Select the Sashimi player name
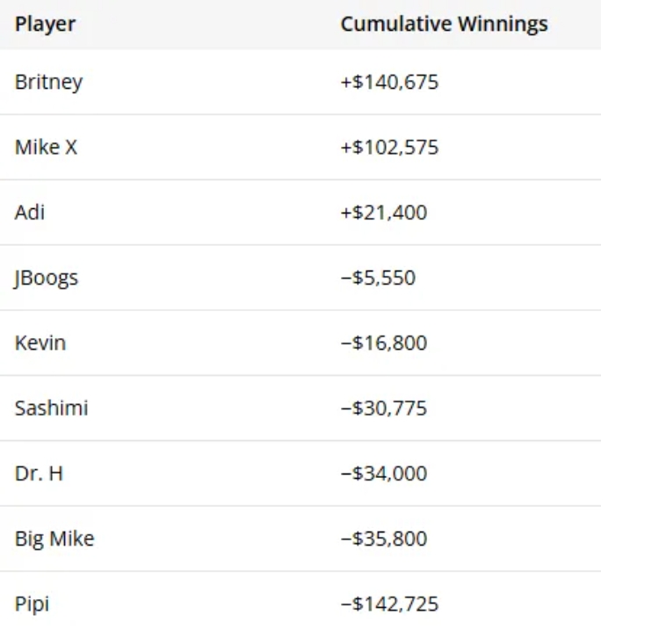 [51, 409]
